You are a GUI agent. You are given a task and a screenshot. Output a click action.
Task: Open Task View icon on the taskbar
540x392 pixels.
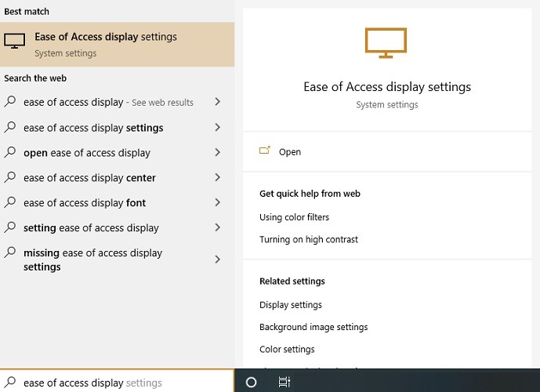(284, 382)
